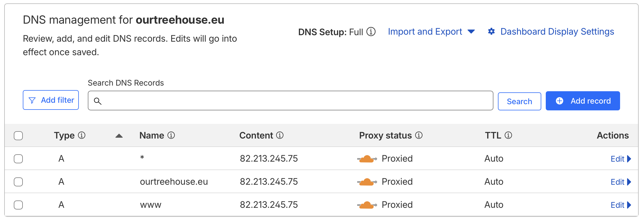Image resolution: width=644 pixels, height=223 pixels.
Task: Check the box for the wildcard * record
Action: [x=18, y=159]
